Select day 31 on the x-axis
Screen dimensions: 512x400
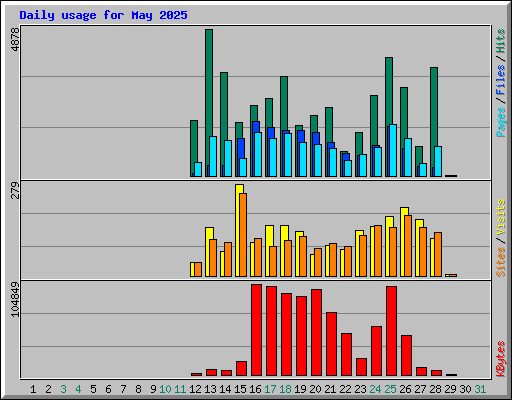click(480, 389)
